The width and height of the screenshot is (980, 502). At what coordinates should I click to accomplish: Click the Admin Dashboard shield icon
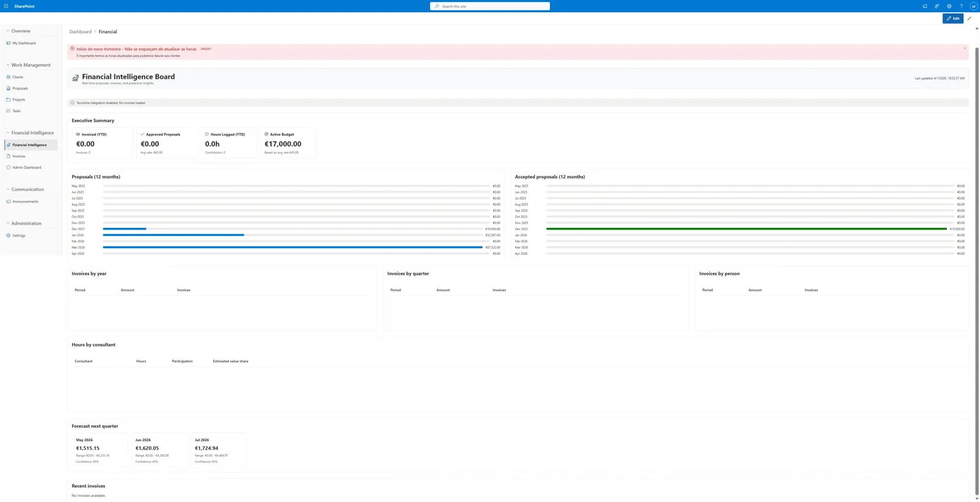[x=9, y=167]
